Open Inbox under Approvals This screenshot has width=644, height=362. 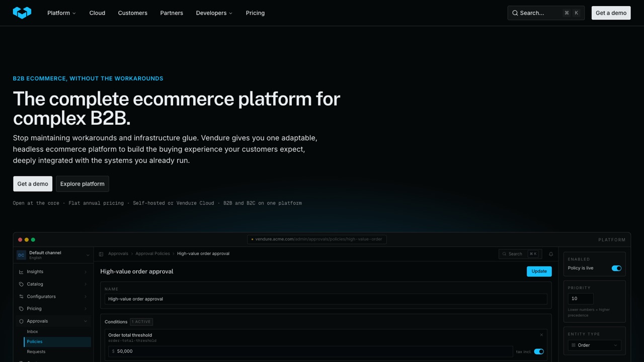coord(33,332)
